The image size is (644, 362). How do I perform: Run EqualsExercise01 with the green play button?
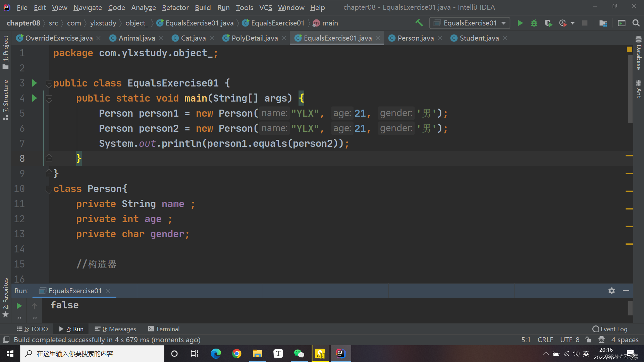tap(520, 23)
